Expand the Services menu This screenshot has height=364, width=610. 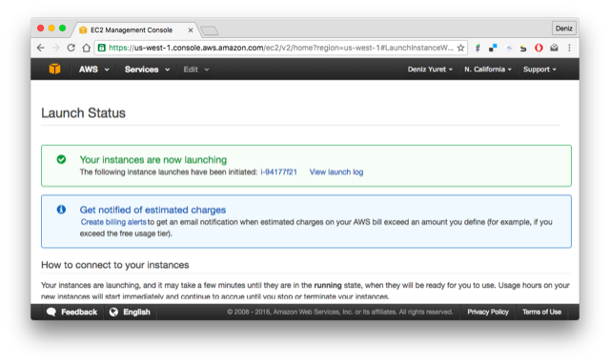tap(147, 70)
